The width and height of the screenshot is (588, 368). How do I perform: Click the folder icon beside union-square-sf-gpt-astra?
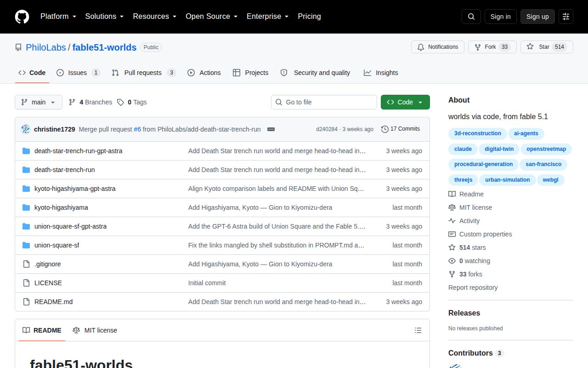[x=26, y=226]
